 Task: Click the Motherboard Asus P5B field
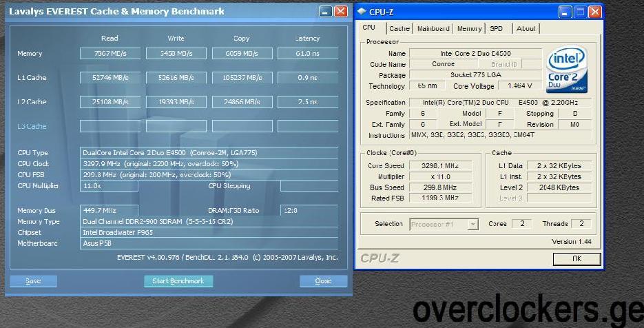tap(209, 243)
